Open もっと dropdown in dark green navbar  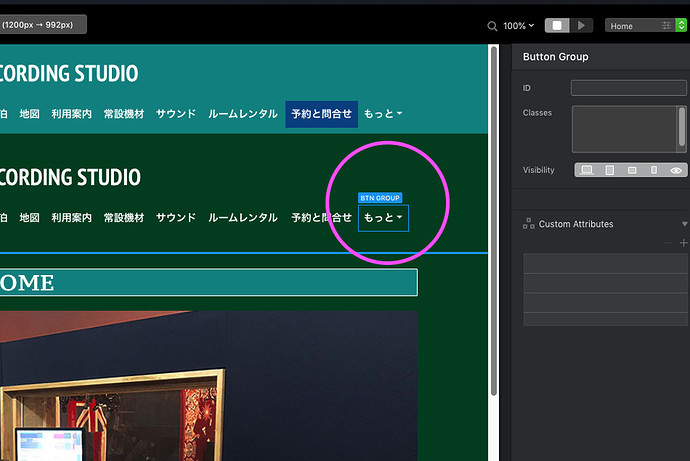click(x=383, y=218)
